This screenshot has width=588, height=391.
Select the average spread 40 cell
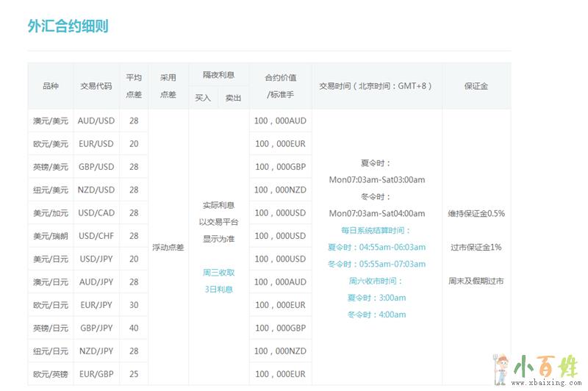(134, 328)
